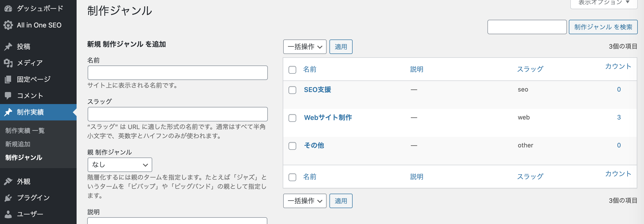644x224 pixels.
Task: Open the Webサイト制作 term link
Action: (328, 118)
